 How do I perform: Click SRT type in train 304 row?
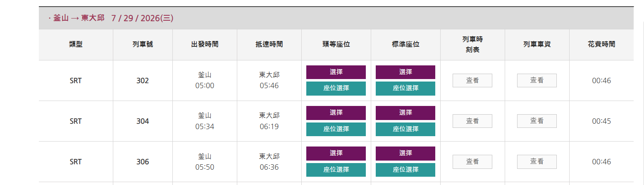tap(76, 121)
